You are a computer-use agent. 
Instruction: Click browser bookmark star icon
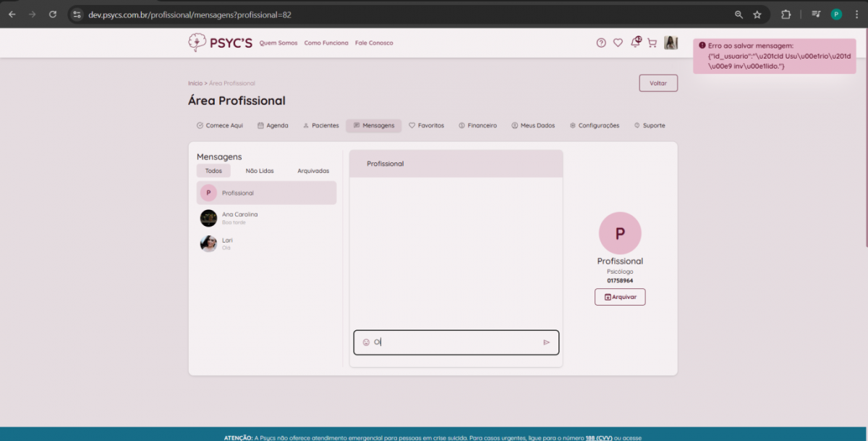click(757, 14)
